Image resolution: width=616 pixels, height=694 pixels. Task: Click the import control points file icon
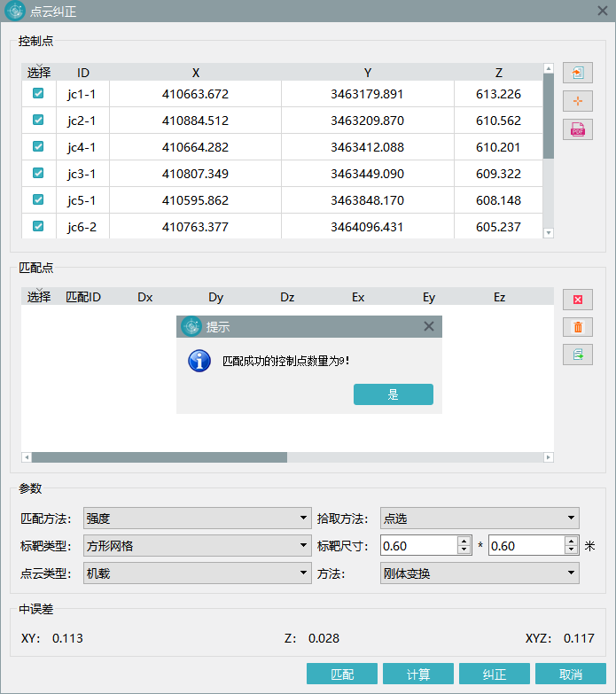click(577, 73)
